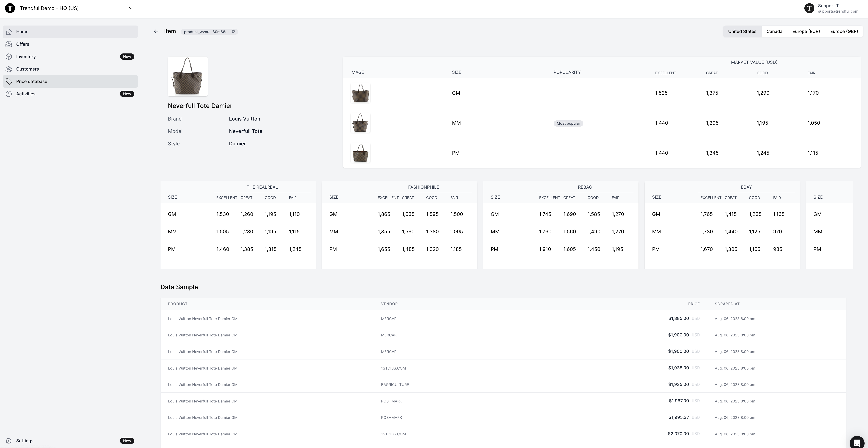Click the Settings gear icon
The image size is (868, 448).
pos(9,441)
